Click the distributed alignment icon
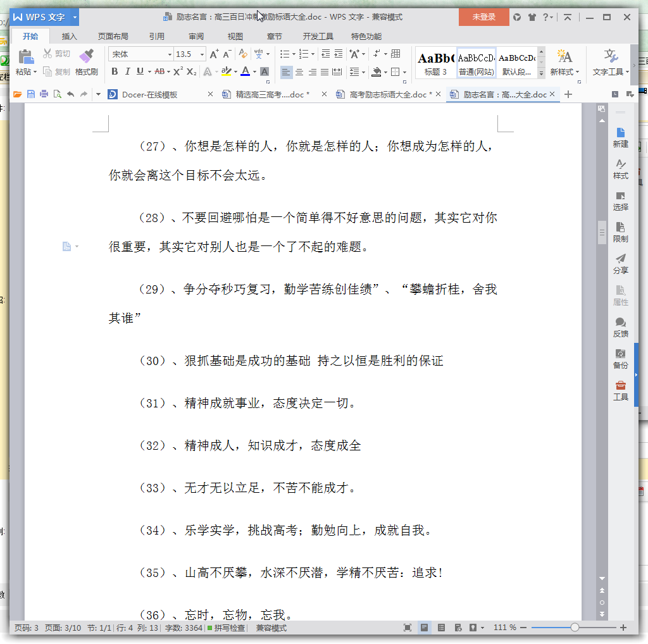This screenshot has width=648, height=644. click(x=337, y=72)
